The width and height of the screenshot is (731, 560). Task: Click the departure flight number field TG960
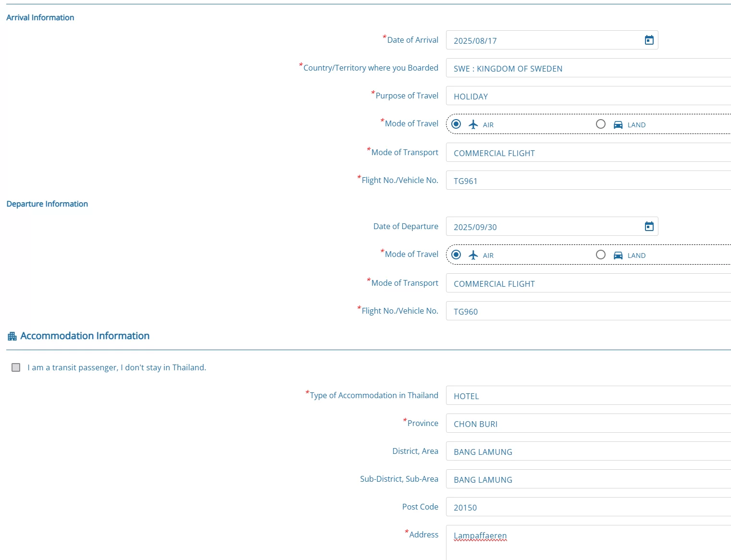pos(587,311)
